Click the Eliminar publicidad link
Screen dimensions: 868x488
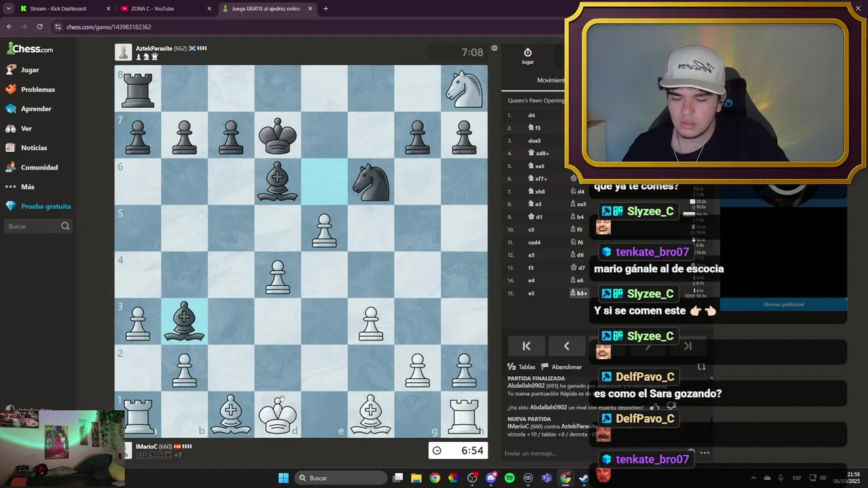(783, 304)
